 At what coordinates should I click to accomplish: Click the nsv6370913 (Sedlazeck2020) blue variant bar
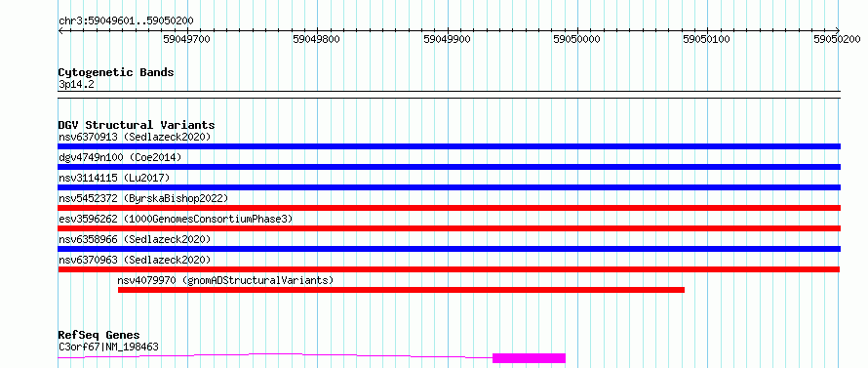click(449, 146)
